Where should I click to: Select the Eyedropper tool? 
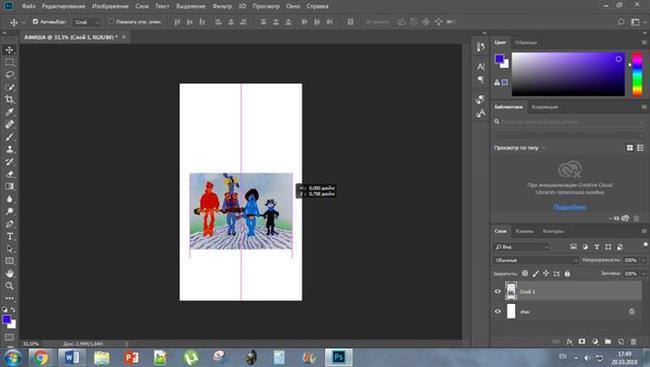[x=9, y=112]
